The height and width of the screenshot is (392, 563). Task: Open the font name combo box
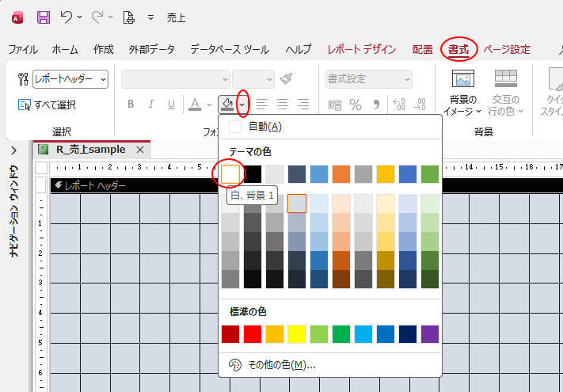(176, 79)
